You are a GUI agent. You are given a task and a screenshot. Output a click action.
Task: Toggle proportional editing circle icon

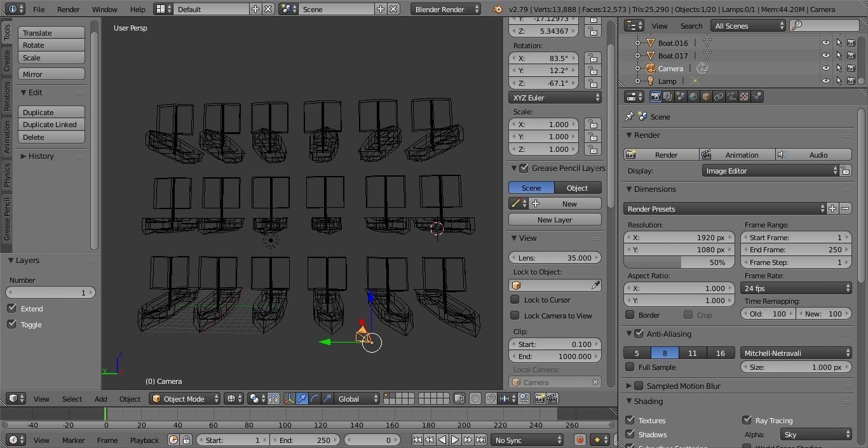tap(475, 398)
